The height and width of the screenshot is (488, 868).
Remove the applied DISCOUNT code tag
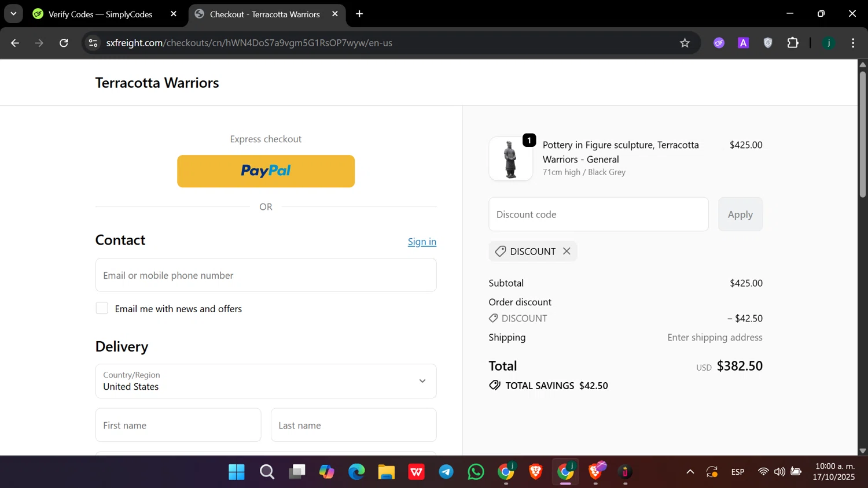(567, 251)
